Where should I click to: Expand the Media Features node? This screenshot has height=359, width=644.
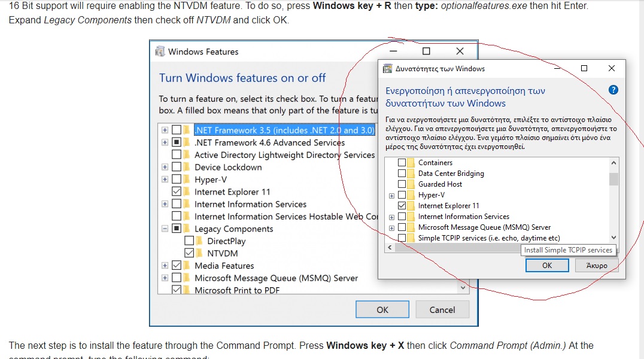(165, 266)
